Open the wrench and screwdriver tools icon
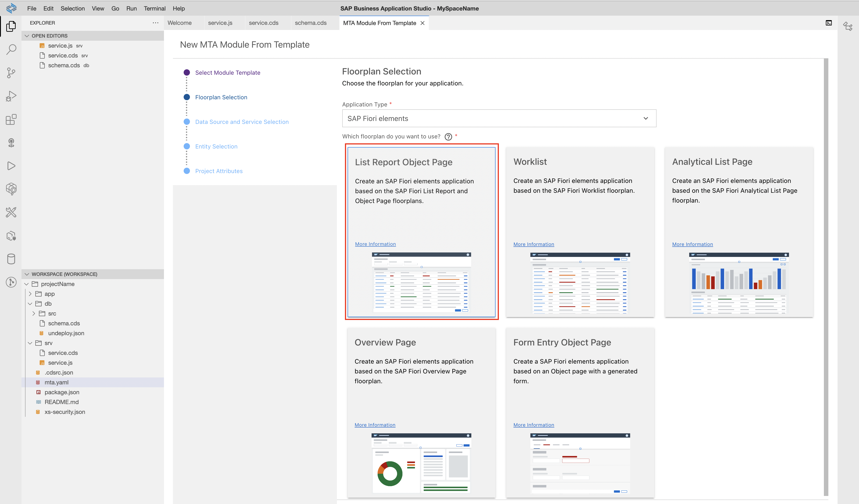 pos(11,212)
